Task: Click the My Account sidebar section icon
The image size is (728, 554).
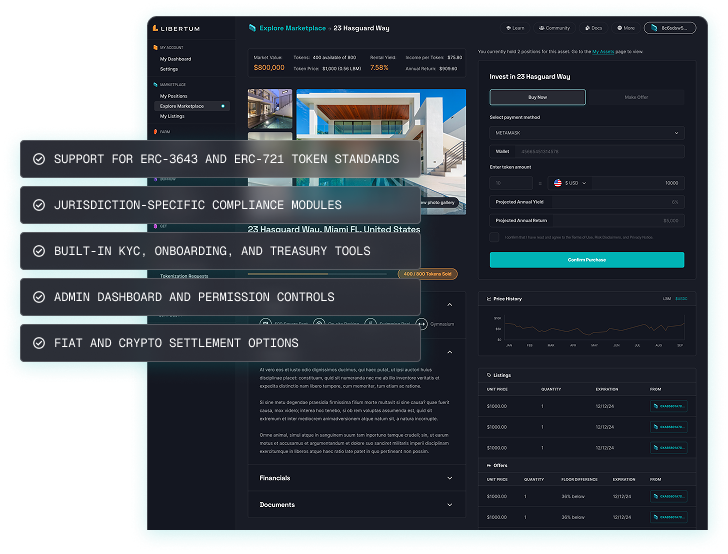Action: pyautogui.click(x=155, y=47)
